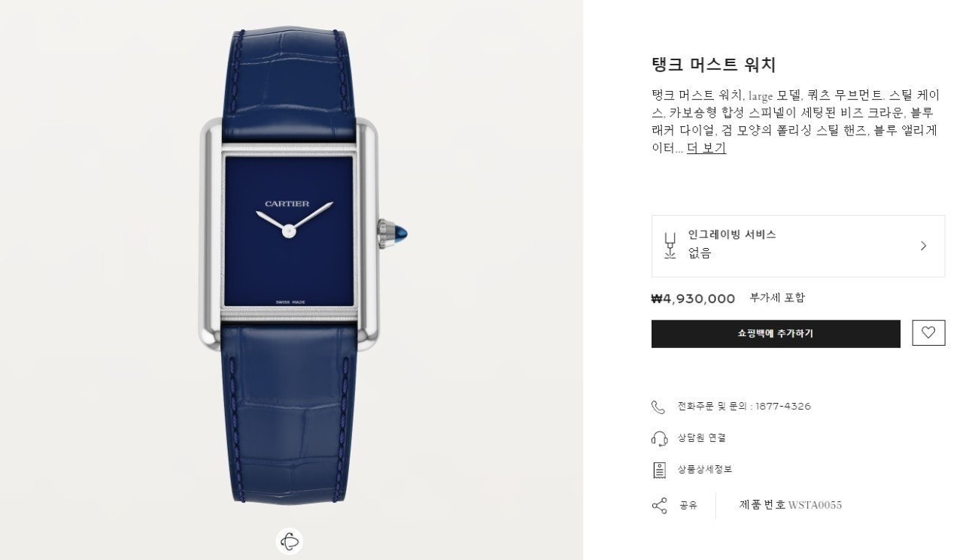This screenshot has width=963, height=560.
Task: Click the 탱크 머스트 워치 product title
Action: coord(713,65)
